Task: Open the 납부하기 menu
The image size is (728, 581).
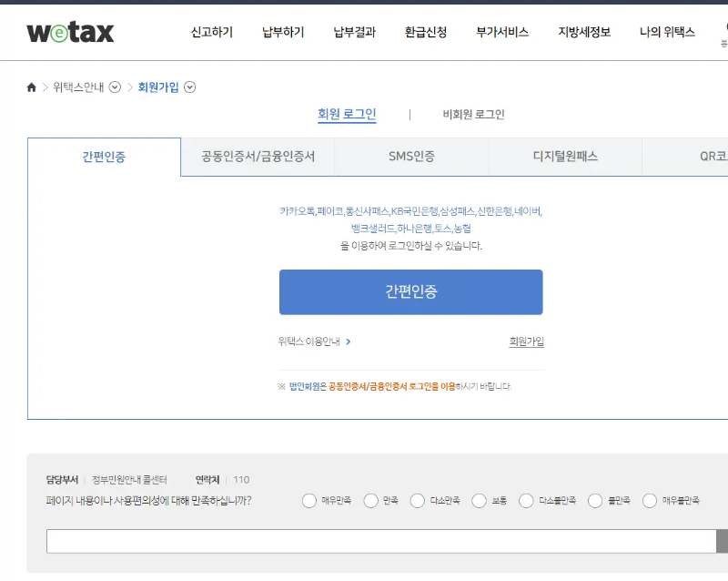Action: pyautogui.click(x=282, y=30)
